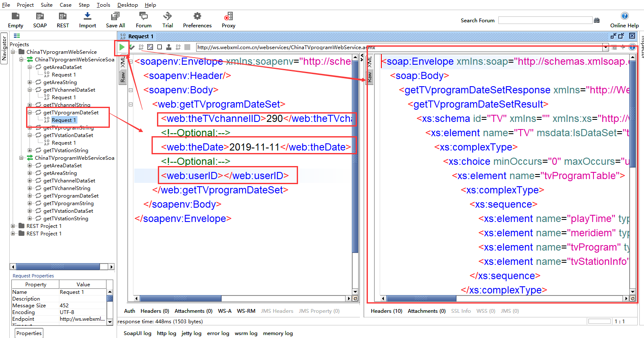Viewport: 644px width, 338px height.
Task: Switch request editor to Raw view
Action: (123, 77)
